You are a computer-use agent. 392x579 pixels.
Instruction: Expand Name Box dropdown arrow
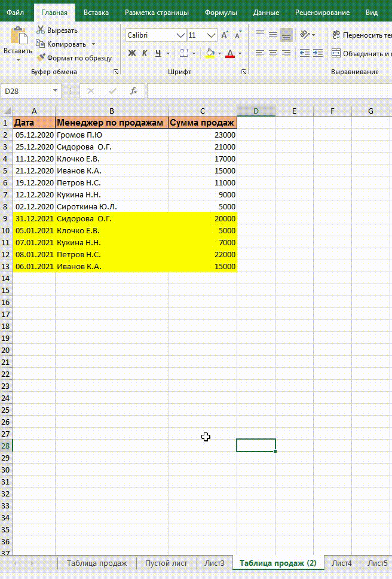pos(55,90)
